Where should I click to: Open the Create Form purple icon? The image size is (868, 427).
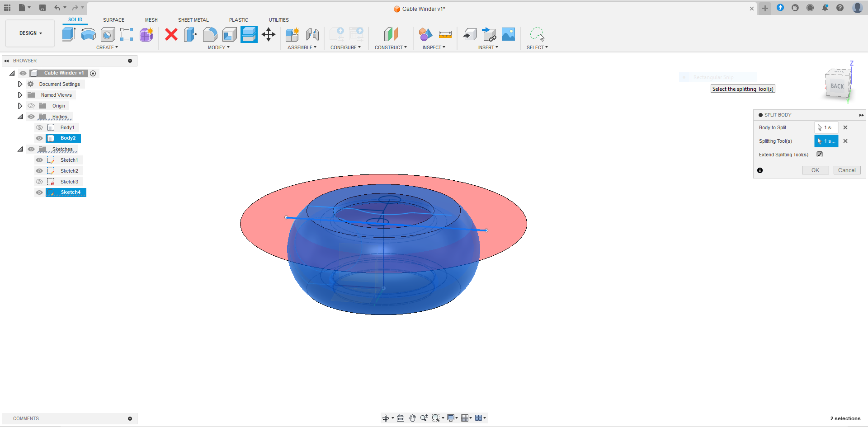[146, 34]
